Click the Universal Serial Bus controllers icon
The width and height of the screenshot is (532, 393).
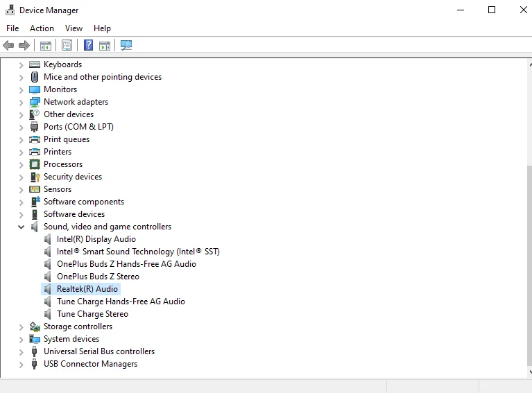click(34, 351)
